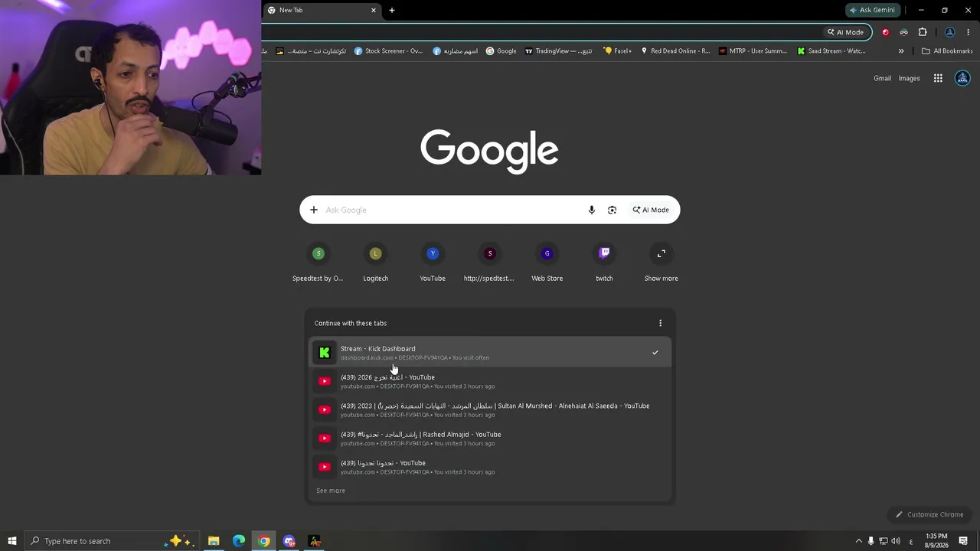Open the YouTube shortcut tile
The image size is (980, 551).
(433, 262)
